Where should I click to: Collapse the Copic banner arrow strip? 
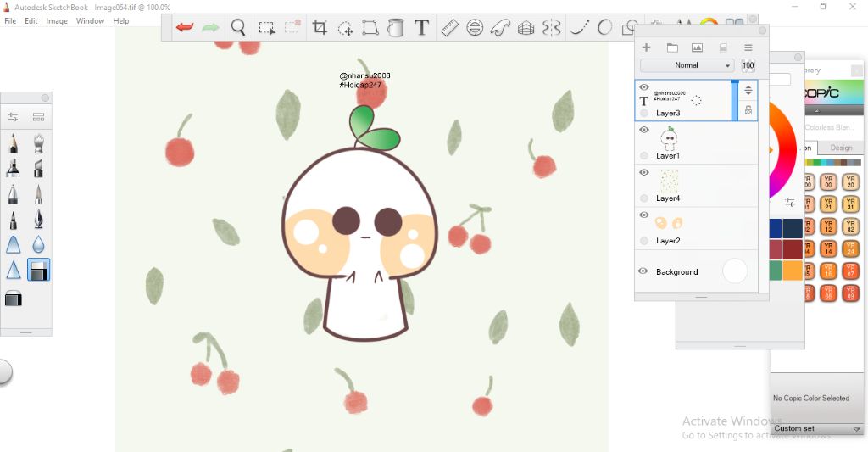coord(817,110)
